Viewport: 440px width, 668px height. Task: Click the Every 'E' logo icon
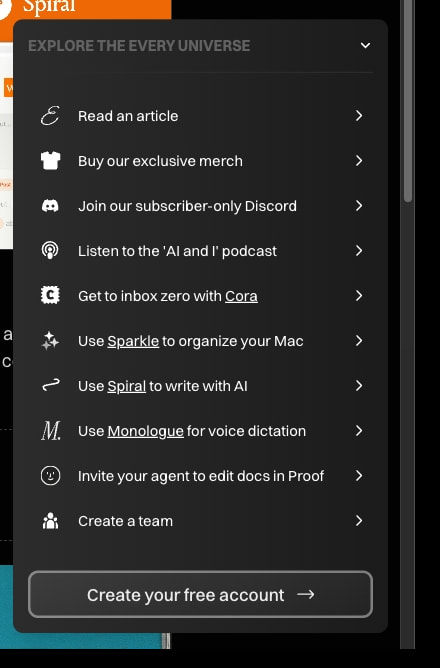(50, 116)
